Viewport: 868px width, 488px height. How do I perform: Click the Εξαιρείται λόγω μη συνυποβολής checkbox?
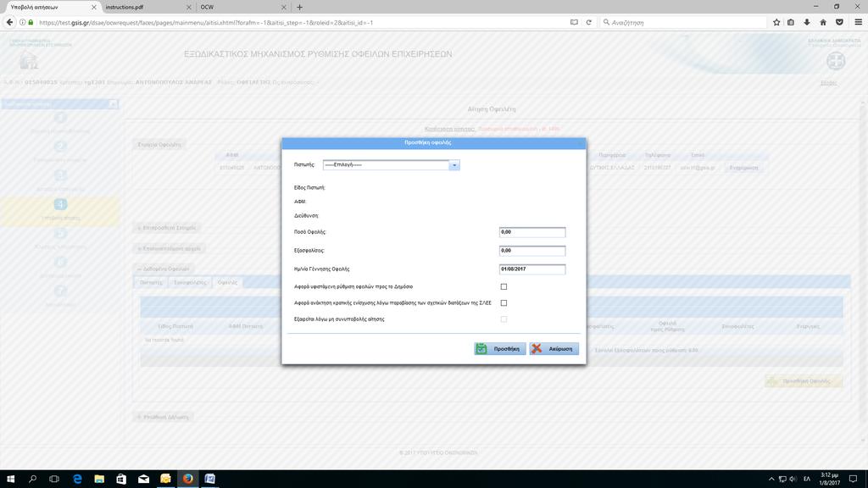click(504, 319)
